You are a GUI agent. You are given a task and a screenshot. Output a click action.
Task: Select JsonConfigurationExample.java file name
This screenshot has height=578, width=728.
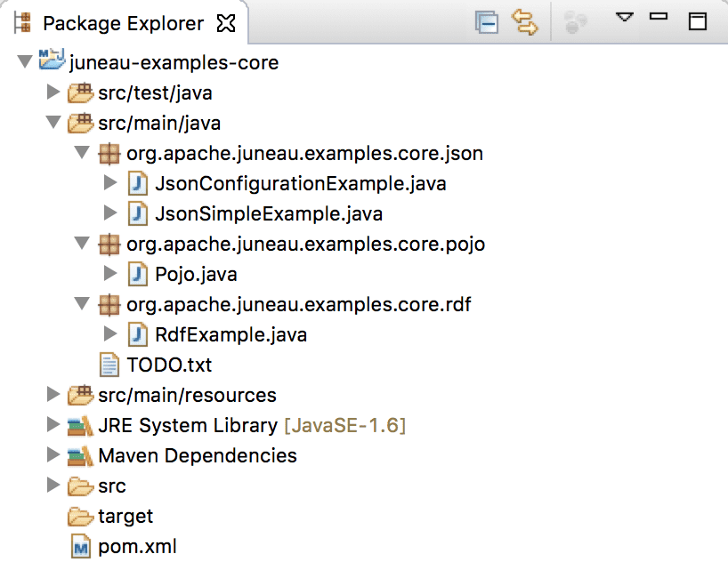(x=301, y=184)
